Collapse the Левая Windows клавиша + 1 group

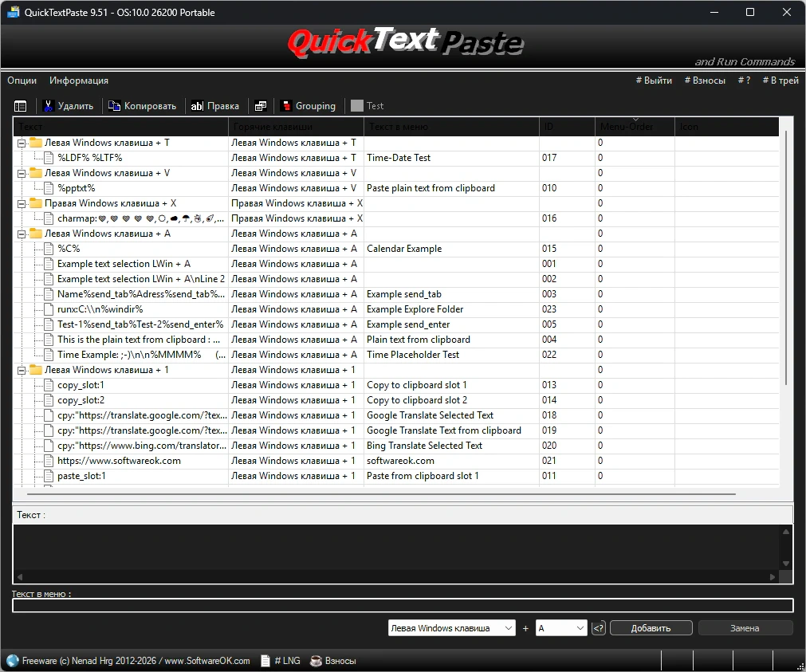click(x=22, y=371)
